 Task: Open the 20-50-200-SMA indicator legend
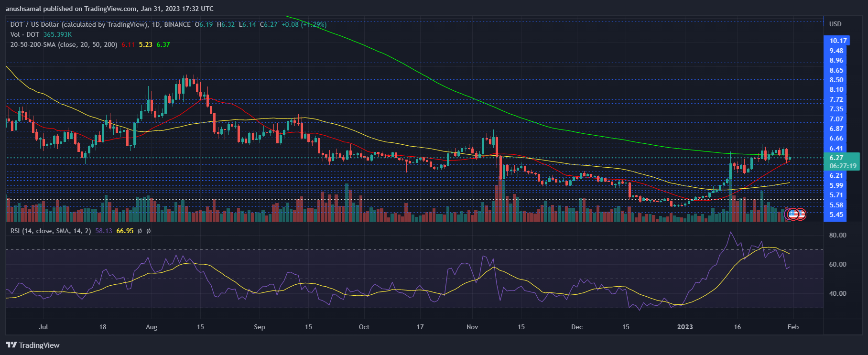point(64,44)
